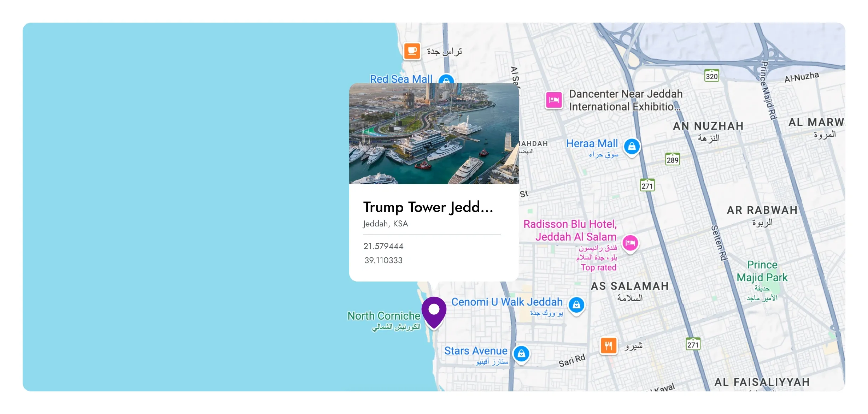Click the شيرو restaurant label

click(x=633, y=346)
